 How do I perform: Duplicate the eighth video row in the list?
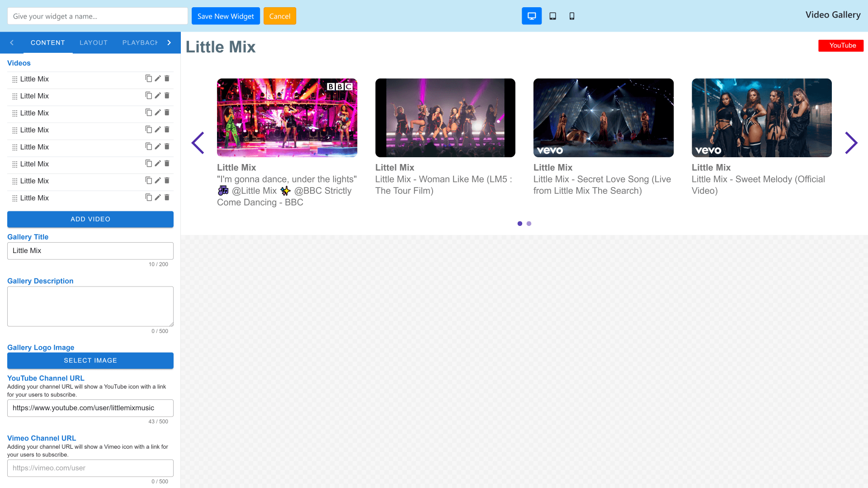pyautogui.click(x=148, y=197)
